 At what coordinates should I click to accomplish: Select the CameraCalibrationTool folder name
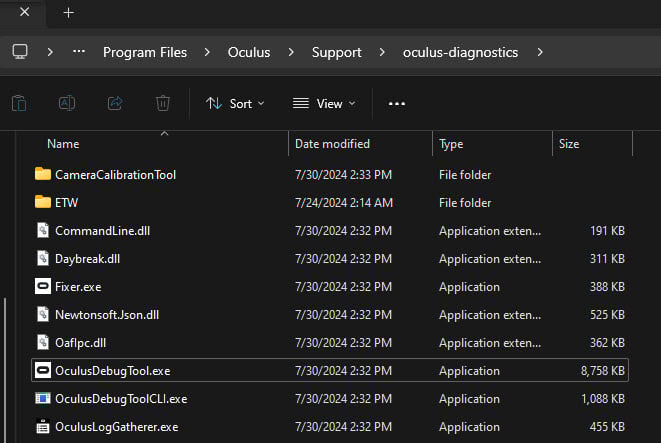click(116, 175)
